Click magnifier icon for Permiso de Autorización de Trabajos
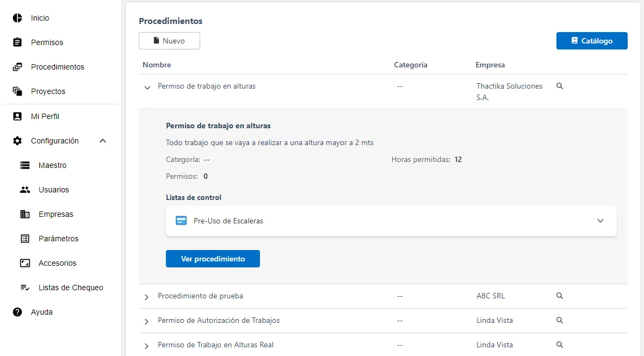 (560, 321)
